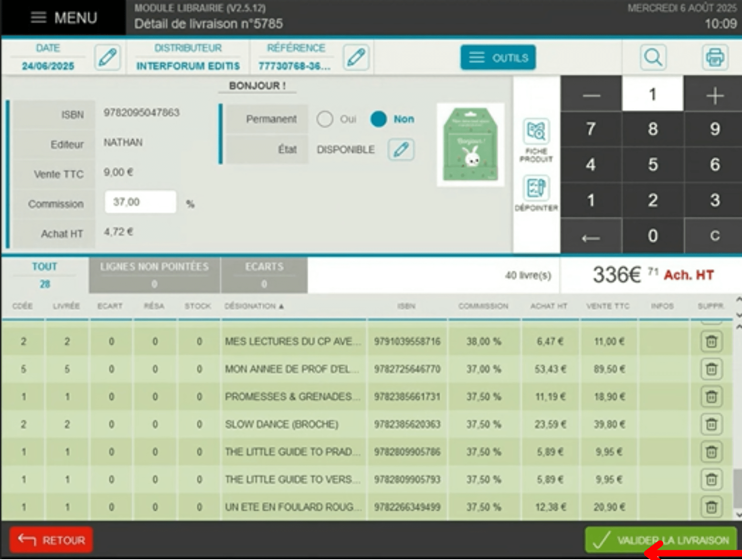Image resolution: width=742 pixels, height=560 pixels.
Task: Select Permanent Non radio button
Action: [378, 119]
